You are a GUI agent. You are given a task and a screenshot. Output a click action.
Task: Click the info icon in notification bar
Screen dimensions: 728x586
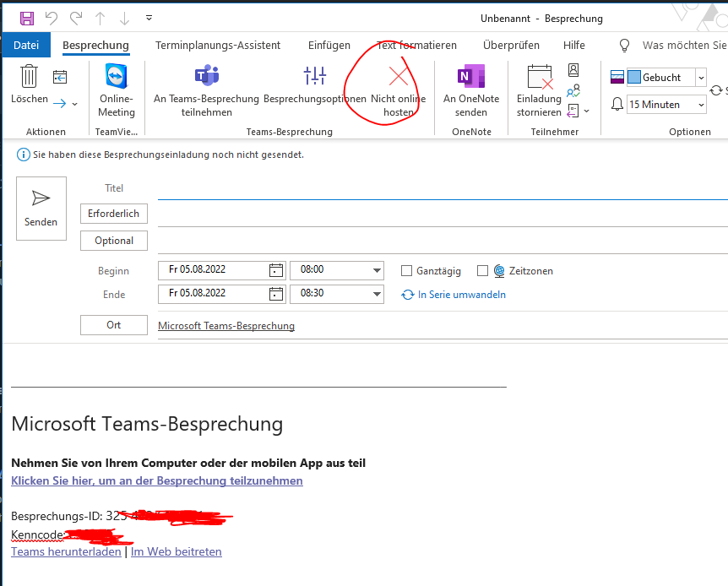coord(23,155)
